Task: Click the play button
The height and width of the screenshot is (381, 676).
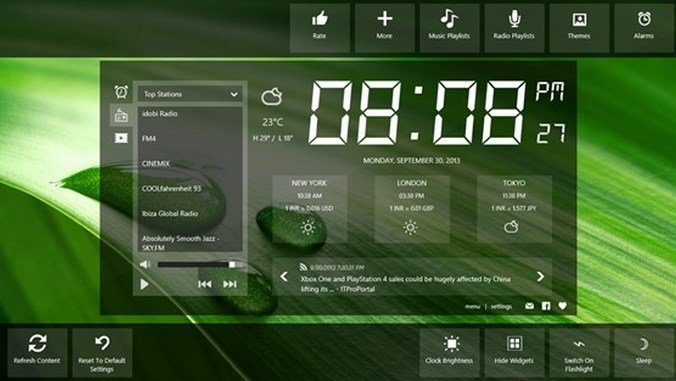Action: [145, 284]
